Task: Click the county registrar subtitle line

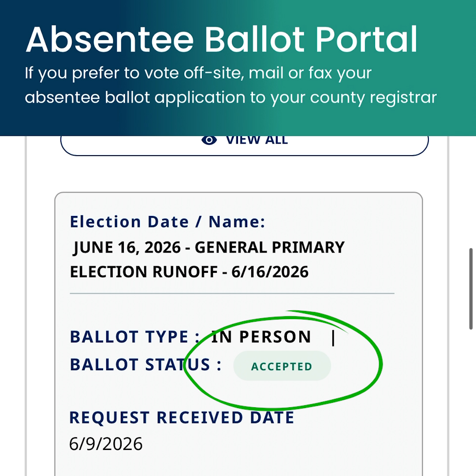Action: (x=231, y=98)
